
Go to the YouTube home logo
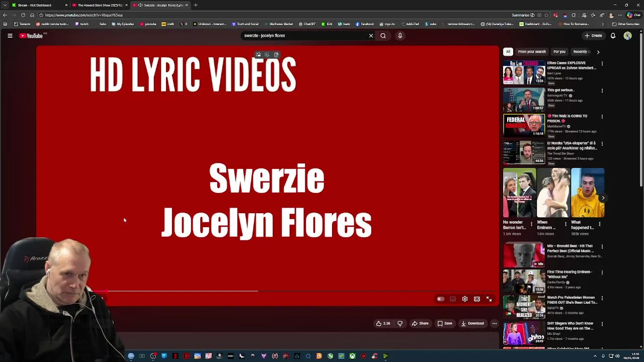click(x=31, y=36)
